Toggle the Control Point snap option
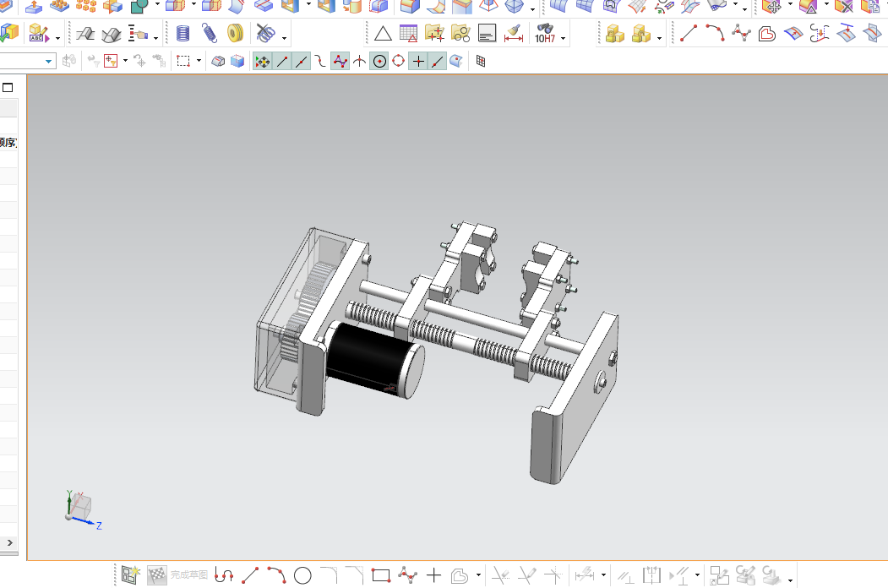 [320, 61]
